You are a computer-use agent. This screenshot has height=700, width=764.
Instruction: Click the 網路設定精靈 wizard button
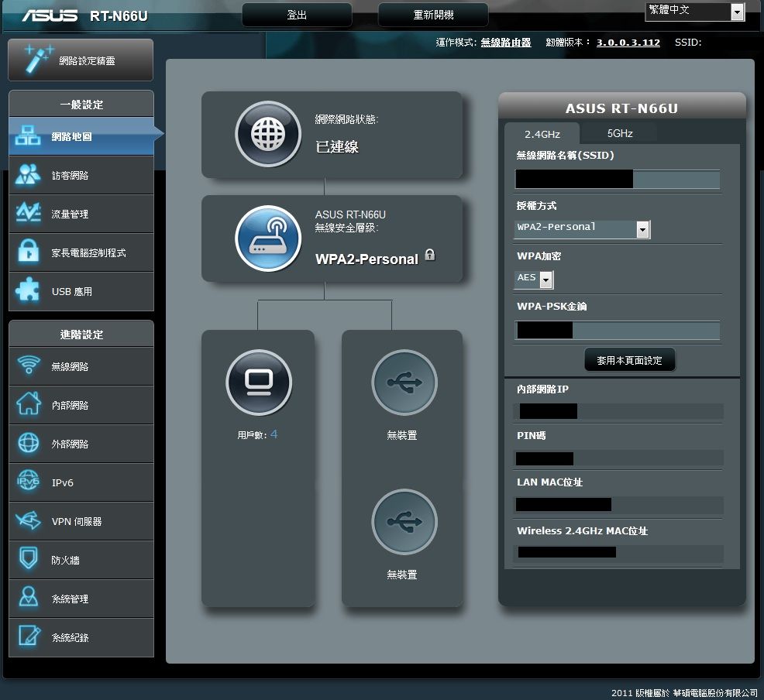coord(81,60)
